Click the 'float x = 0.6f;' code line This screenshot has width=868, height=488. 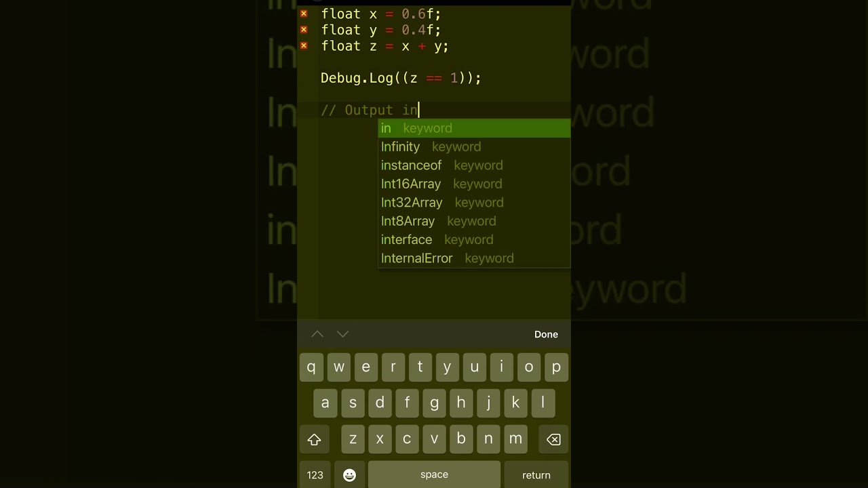(x=381, y=14)
